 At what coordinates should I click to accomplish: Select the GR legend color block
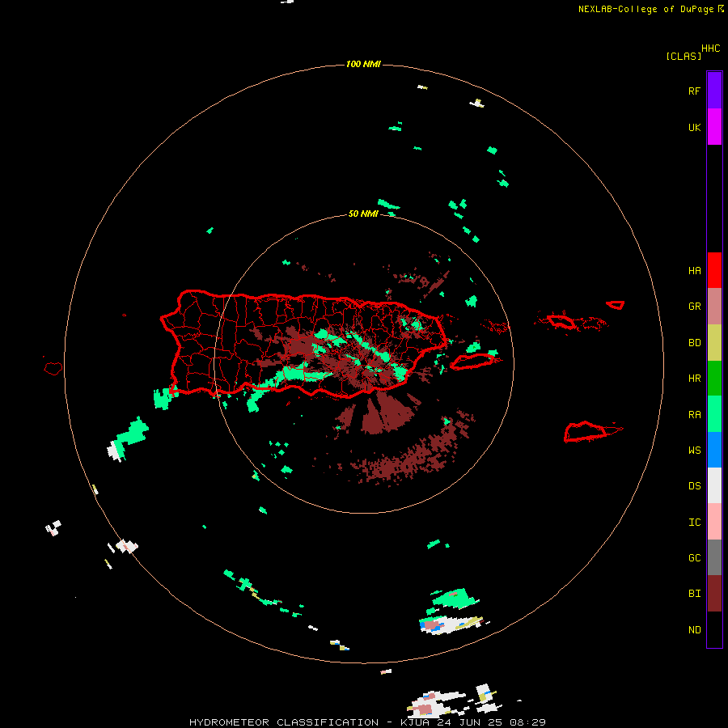click(714, 307)
